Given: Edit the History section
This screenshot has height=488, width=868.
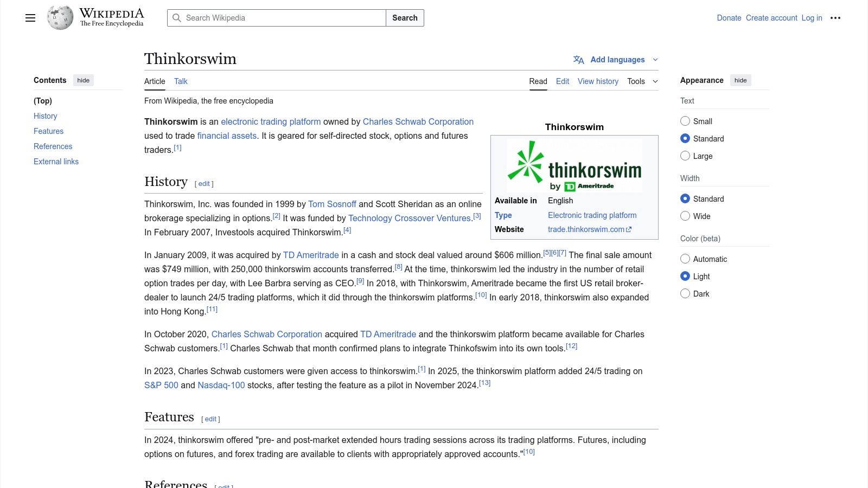Looking at the screenshot, I should click(204, 184).
